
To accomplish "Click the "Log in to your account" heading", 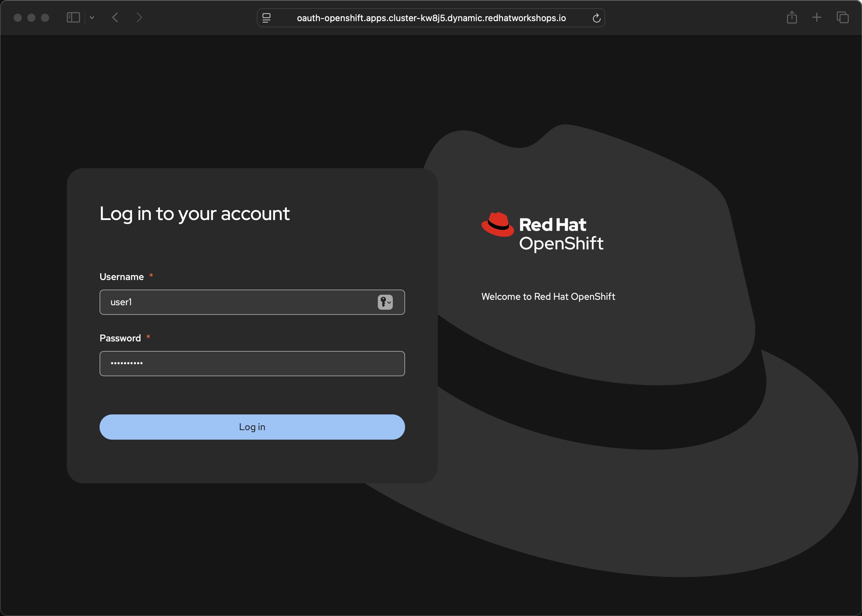I will tap(195, 214).
